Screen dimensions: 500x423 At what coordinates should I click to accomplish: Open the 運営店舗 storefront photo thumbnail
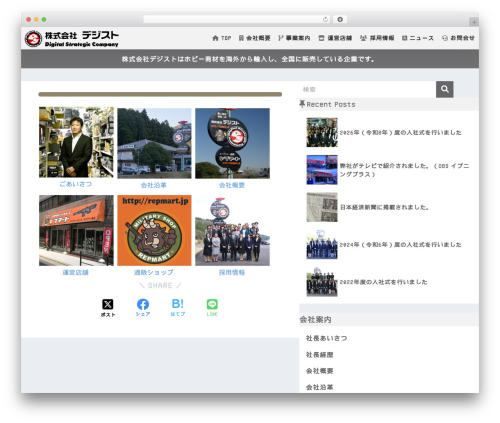tap(76, 230)
